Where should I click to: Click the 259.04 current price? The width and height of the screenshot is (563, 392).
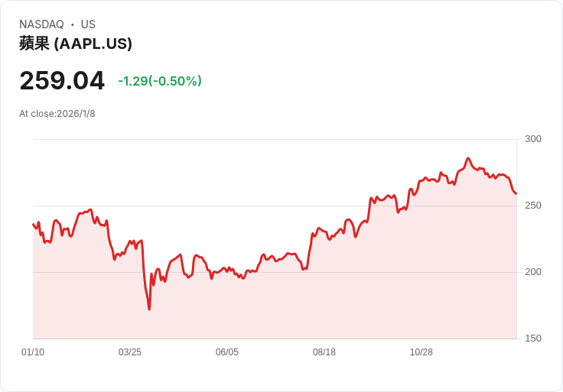pyautogui.click(x=62, y=80)
